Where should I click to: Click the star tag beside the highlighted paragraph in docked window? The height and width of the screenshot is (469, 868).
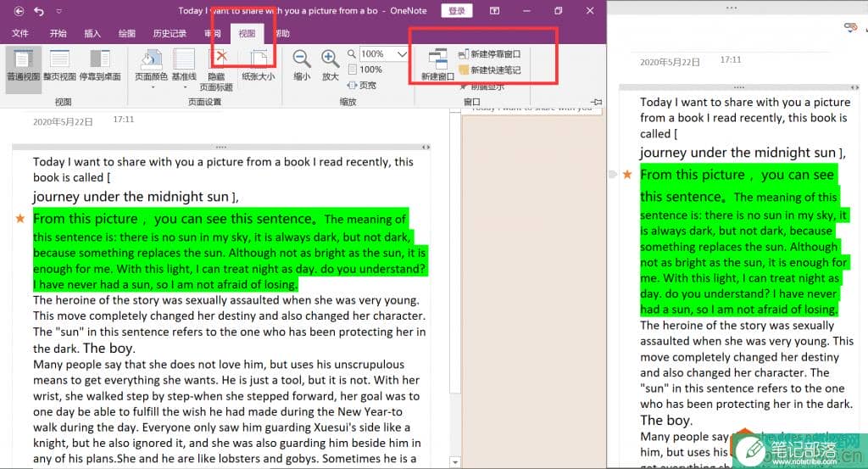pyautogui.click(x=627, y=175)
